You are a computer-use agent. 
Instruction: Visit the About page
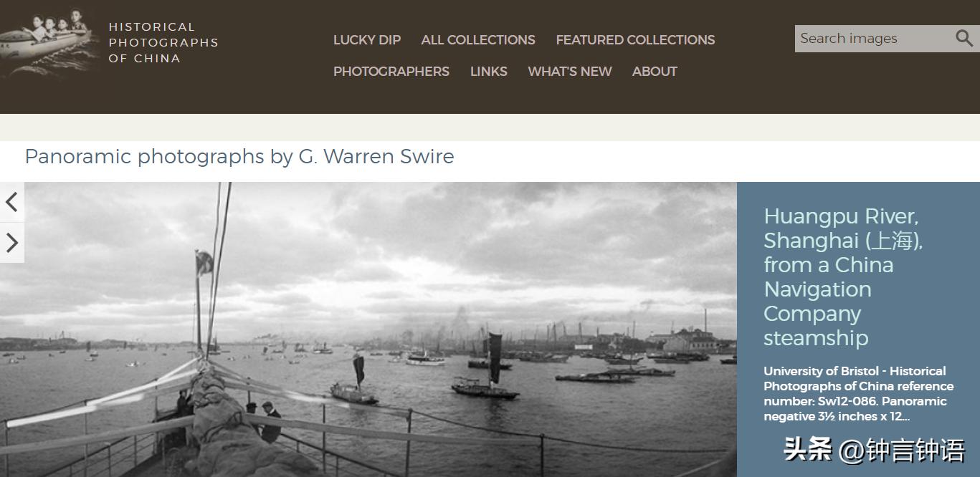click(655, 72)
